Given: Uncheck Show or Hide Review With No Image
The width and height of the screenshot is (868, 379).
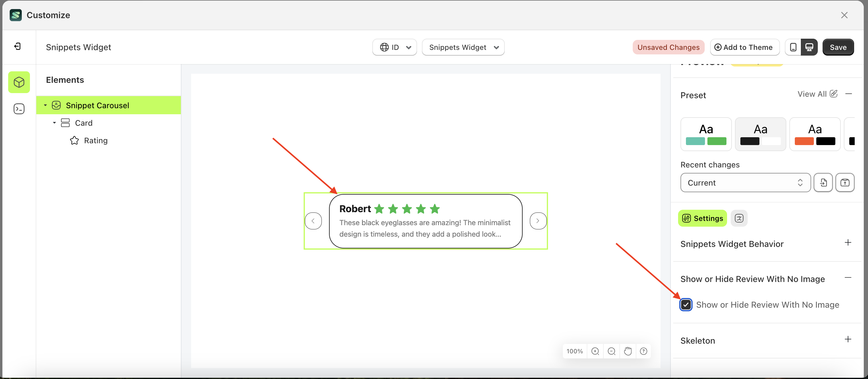Looking at the screenshot, I should (x=686, y=305).
